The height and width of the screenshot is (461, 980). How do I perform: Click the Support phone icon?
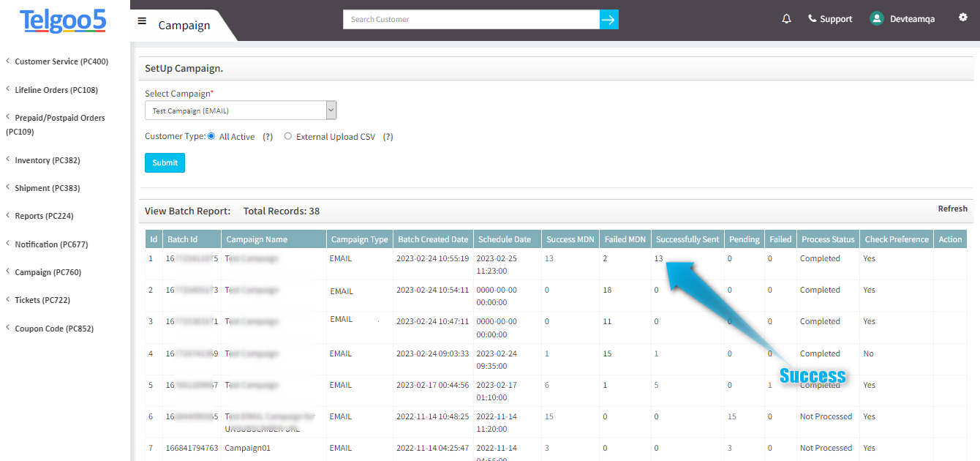click(812, 18)
